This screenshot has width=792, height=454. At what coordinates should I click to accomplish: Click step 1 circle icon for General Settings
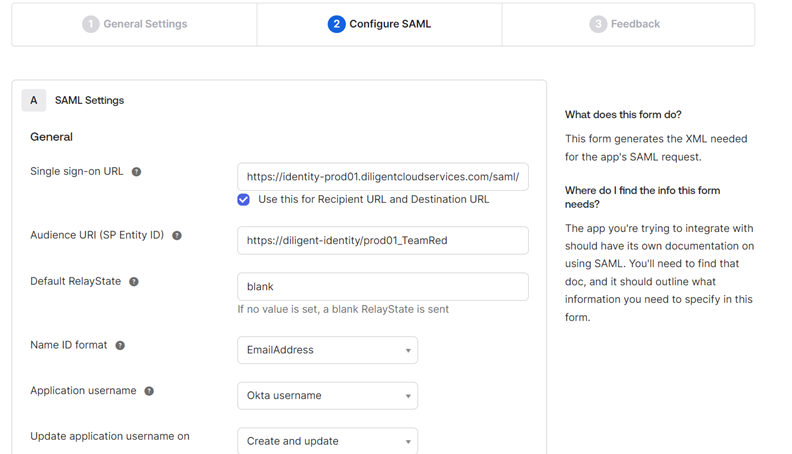[x=91, y=24]
